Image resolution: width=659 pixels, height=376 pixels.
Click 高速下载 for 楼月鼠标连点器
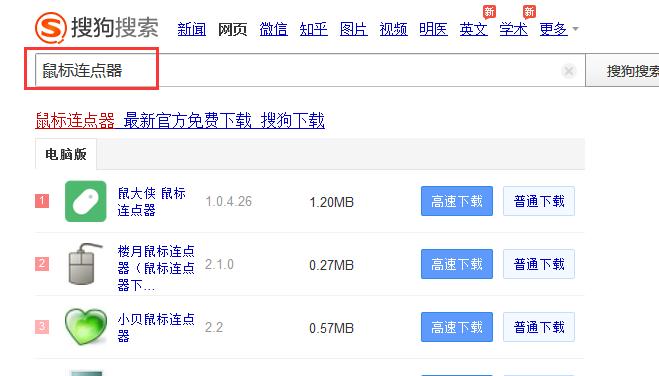(x=457, y=264)
